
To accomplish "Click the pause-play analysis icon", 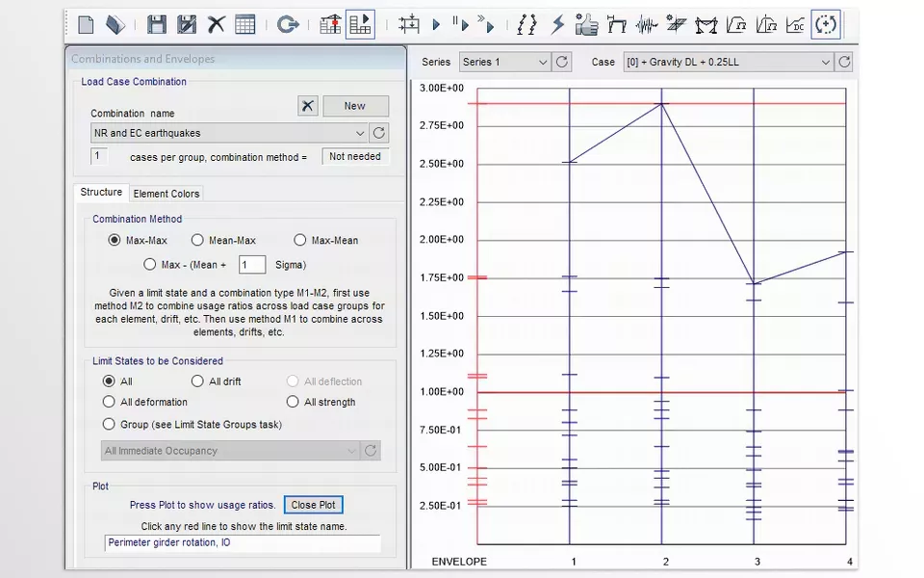I will (461, 25).
